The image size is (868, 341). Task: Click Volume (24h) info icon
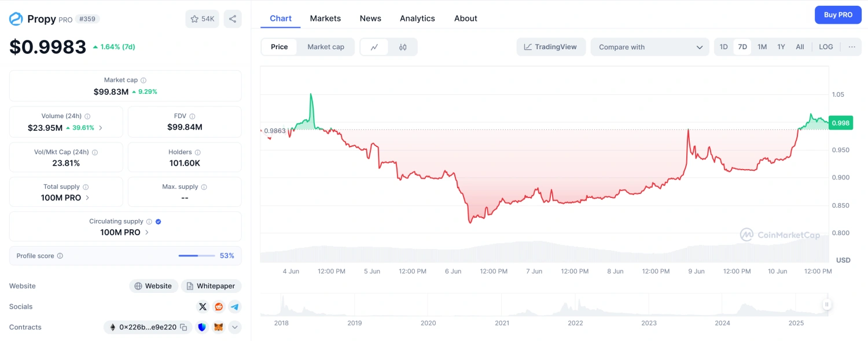87,116
